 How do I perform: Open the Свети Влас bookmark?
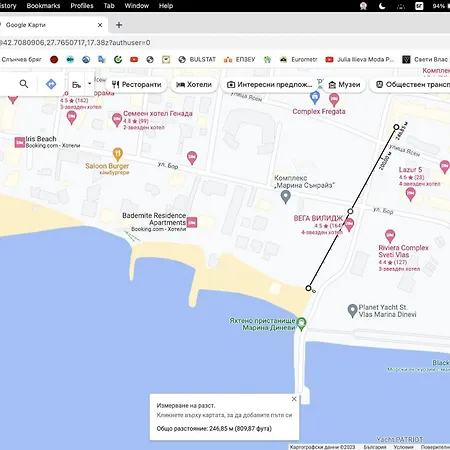tap(425, 59)
